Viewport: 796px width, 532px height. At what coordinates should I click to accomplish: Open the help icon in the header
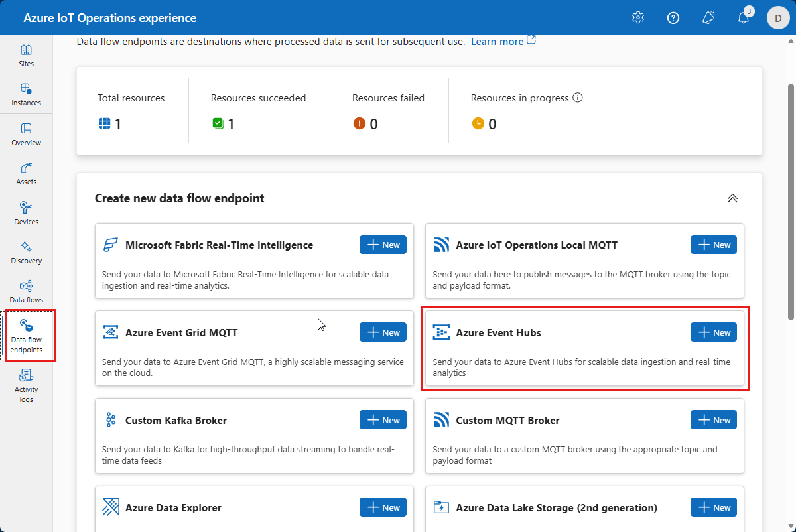tap(673, 17)
